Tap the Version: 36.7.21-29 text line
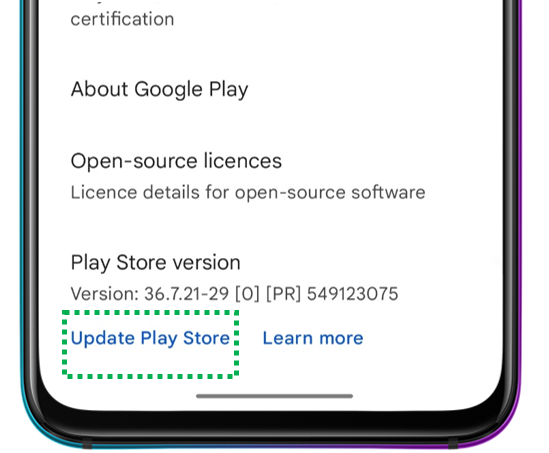549x453 pixels. (234, 293)
